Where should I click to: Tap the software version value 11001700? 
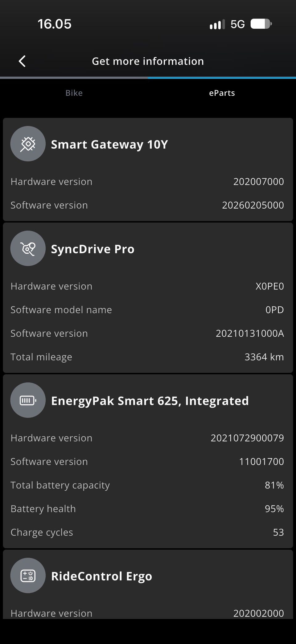(x=261, y=461)
